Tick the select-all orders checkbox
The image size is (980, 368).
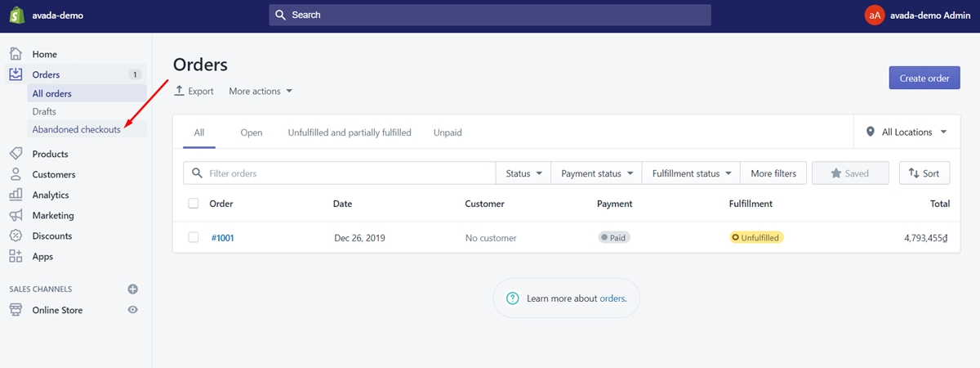194,204
